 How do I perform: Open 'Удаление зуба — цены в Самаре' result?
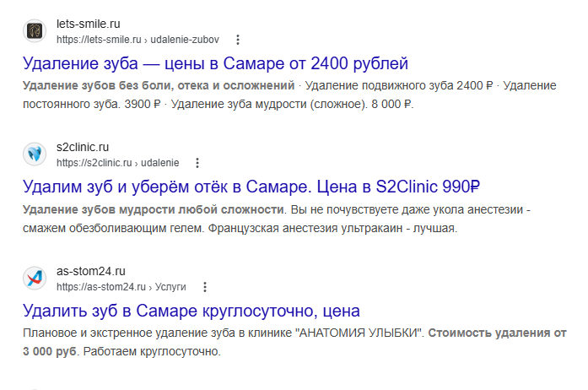[215, 63]
